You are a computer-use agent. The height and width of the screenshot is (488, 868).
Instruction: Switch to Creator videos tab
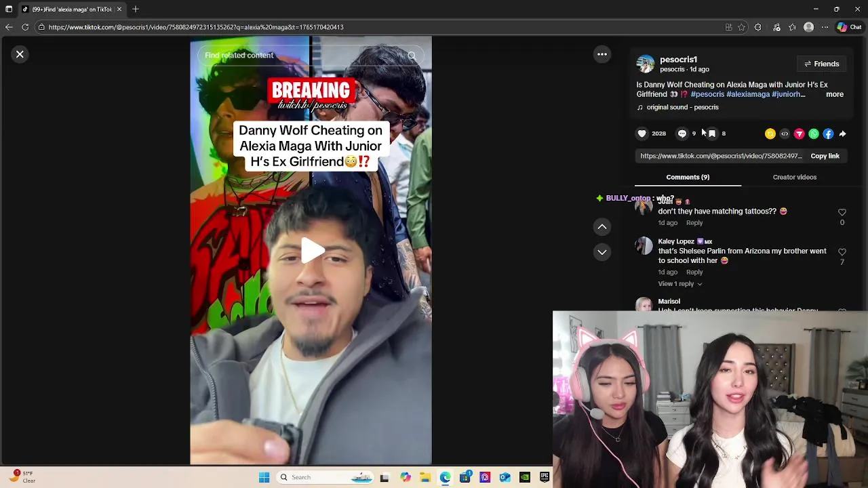[794, 177]
